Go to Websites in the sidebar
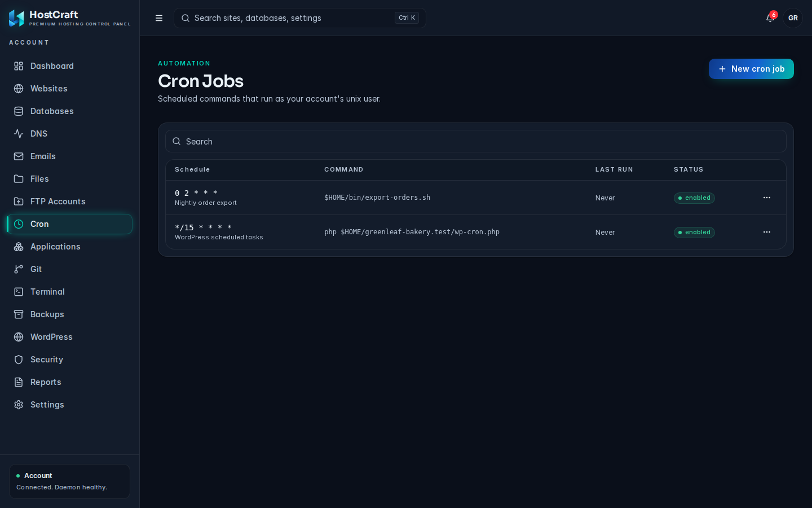The width and height of the screenshot is (812, 508). coord(69,89)
